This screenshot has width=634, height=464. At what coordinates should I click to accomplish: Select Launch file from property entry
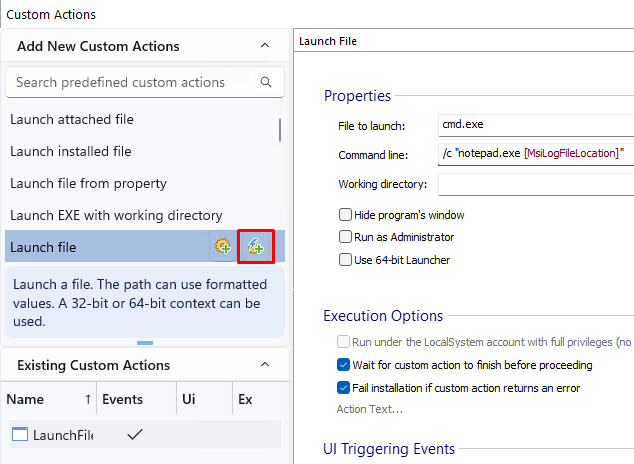(88, 183)
